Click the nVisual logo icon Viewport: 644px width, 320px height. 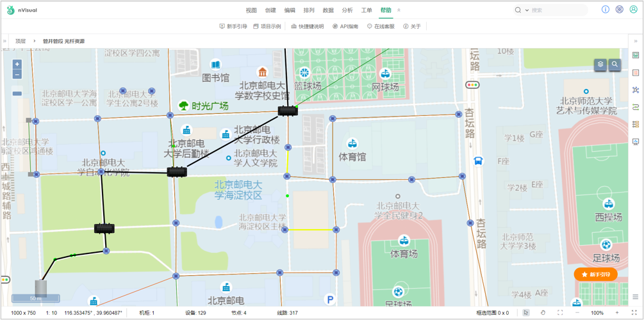(11, 10)
